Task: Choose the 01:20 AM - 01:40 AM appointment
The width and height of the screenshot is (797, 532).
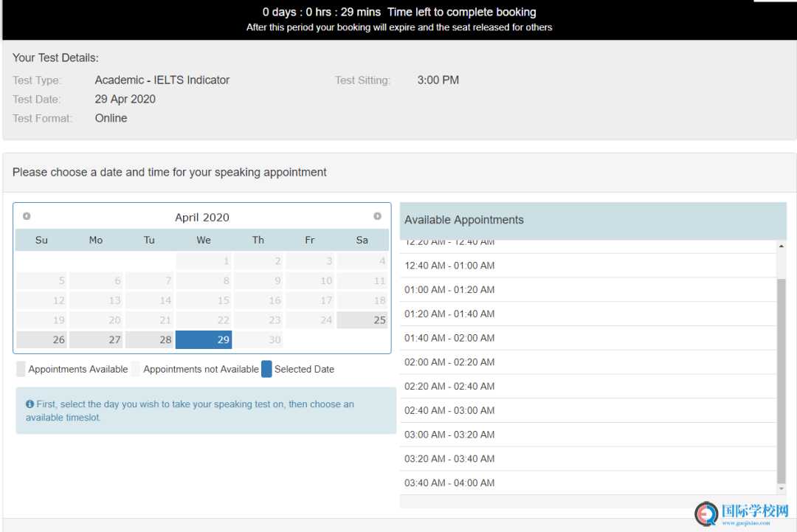Action: 588,314
